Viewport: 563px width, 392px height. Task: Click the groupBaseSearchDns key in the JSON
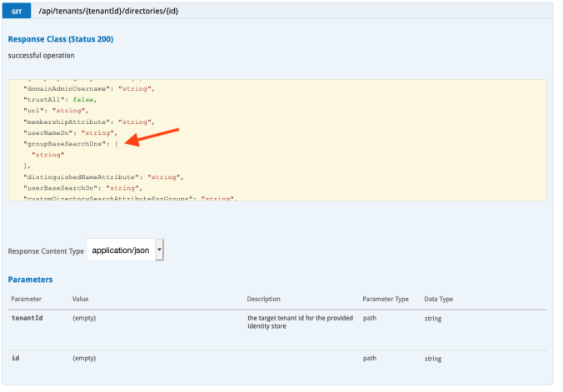[71, 143]
